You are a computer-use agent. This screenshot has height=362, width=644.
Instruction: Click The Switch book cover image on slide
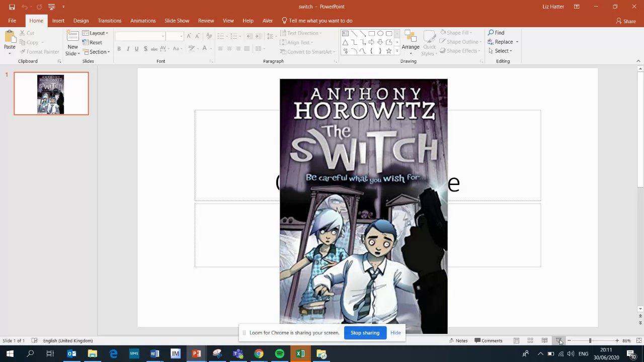click(363, 206)
